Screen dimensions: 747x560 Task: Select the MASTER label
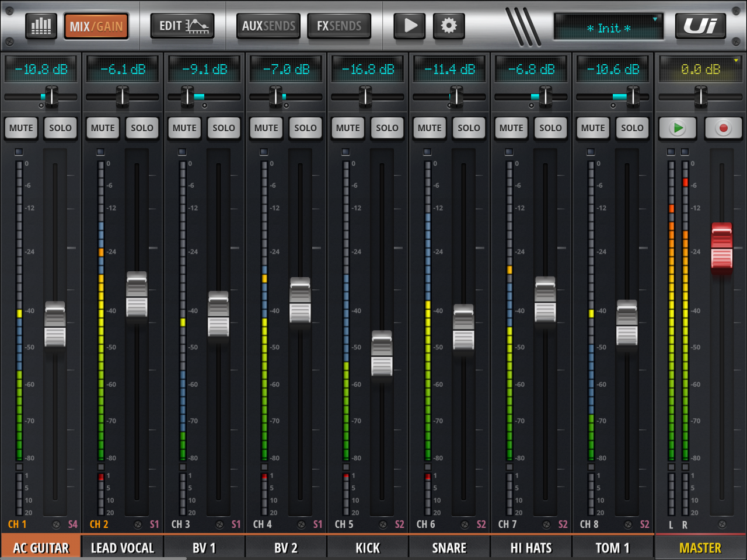point(700,548)
